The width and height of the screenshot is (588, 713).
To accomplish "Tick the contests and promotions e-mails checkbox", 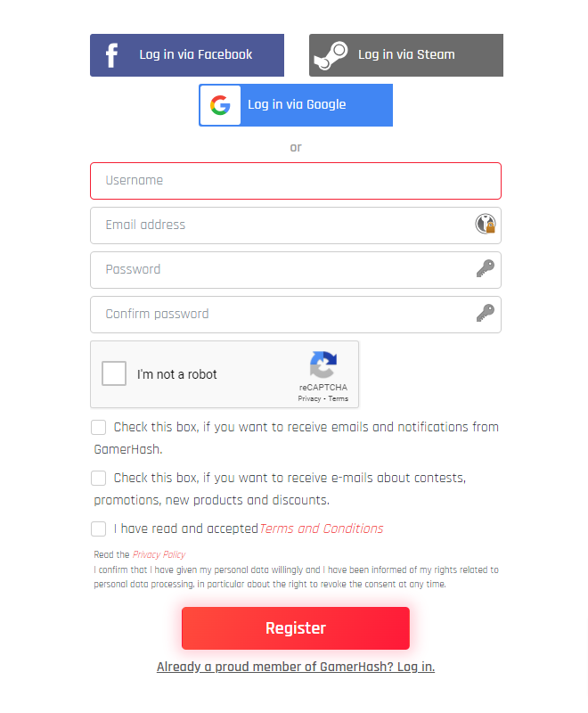I will coord(99,479).
